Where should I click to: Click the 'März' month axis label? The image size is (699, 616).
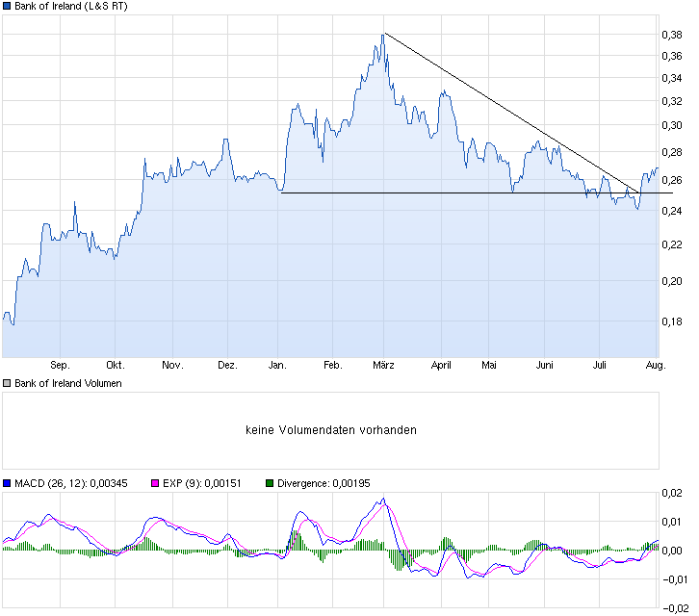coord(384,366)
